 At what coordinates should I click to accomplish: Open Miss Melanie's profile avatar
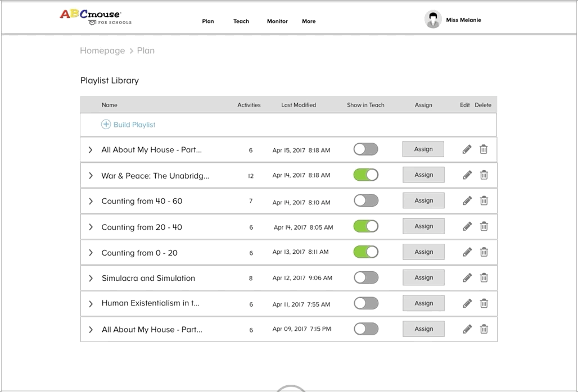click(x=433, y=19)
